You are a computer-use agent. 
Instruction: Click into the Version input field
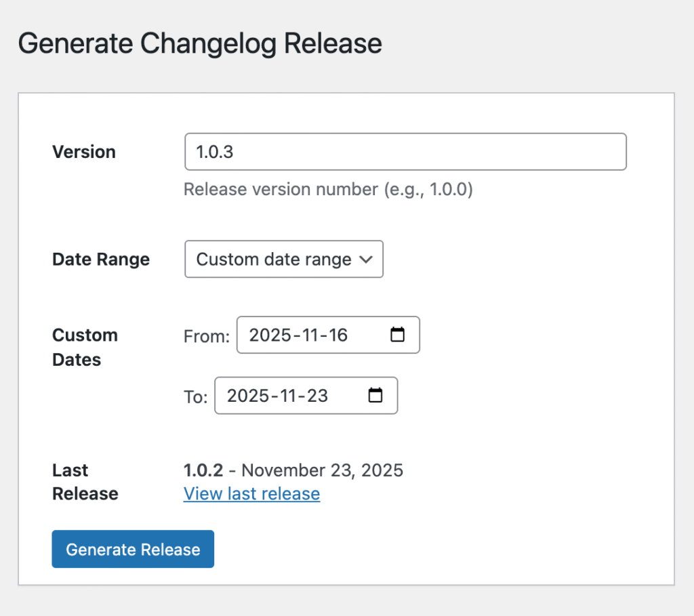tap(405, 152)
